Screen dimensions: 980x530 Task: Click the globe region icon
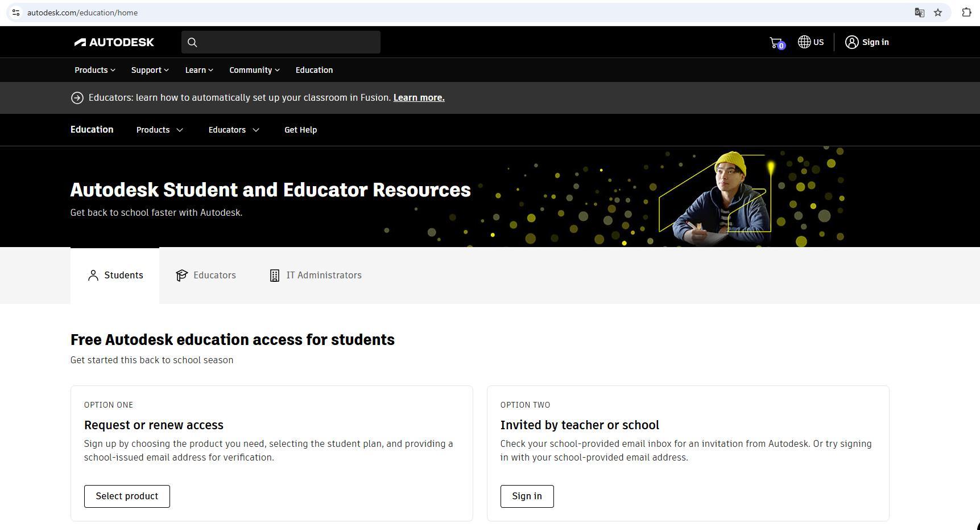(x=804, y=42)
